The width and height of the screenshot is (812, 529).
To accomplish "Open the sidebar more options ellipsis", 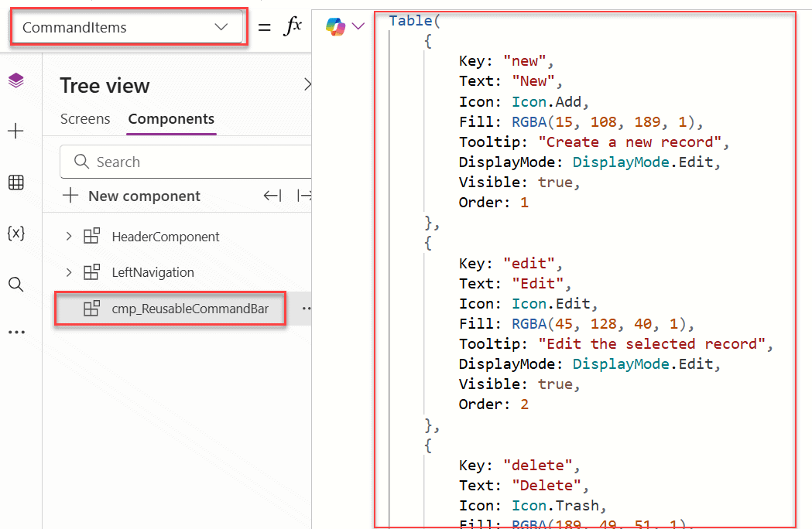I will tap(16, 333).
